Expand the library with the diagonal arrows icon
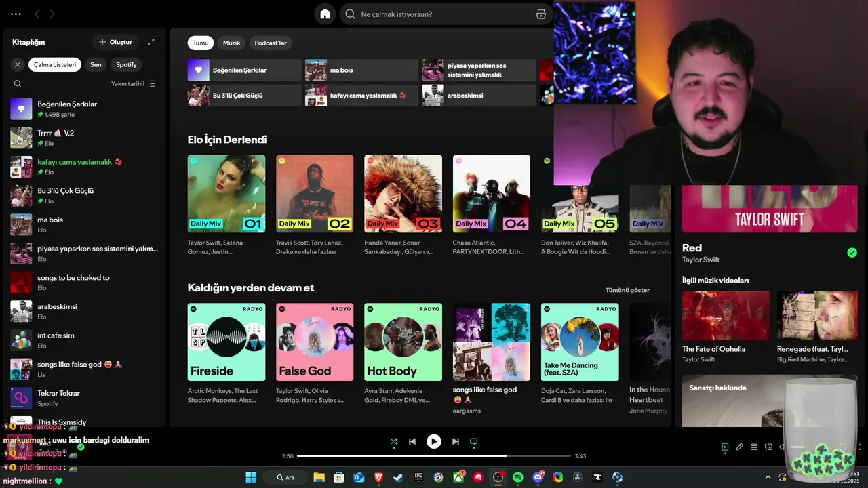 coord(151,42)
